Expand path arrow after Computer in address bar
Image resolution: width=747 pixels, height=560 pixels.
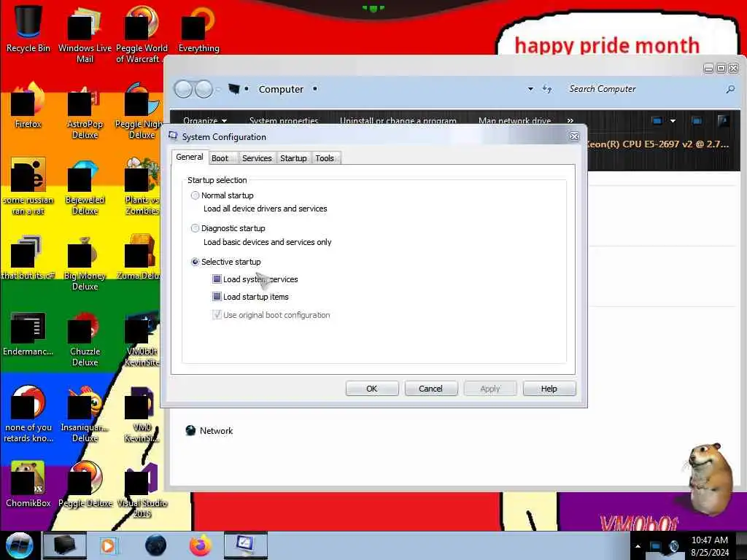315,89
